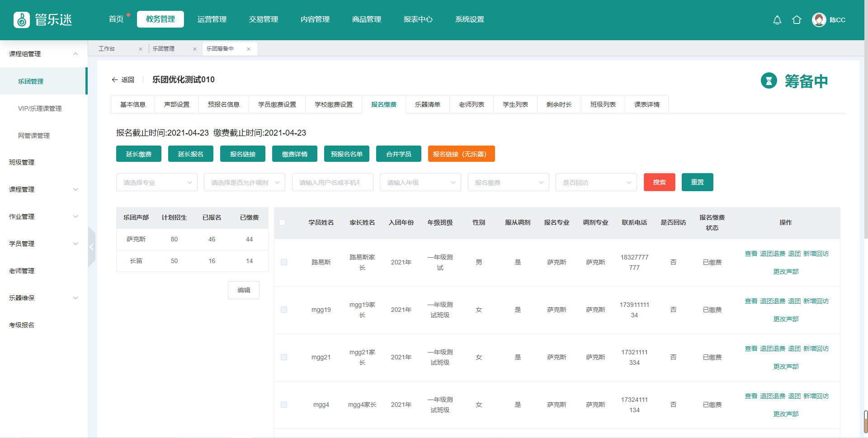This screenshot has height=438, width=868.
Task: Click the notification bell icon
Action: click(x=777, y=20)
